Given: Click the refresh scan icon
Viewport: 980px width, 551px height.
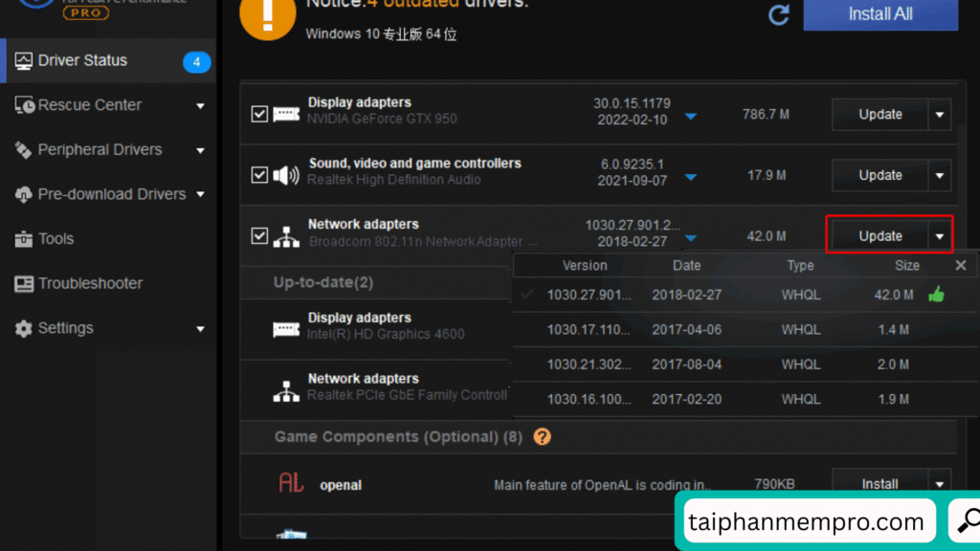Looking at the screenshot, I should 778,15.
